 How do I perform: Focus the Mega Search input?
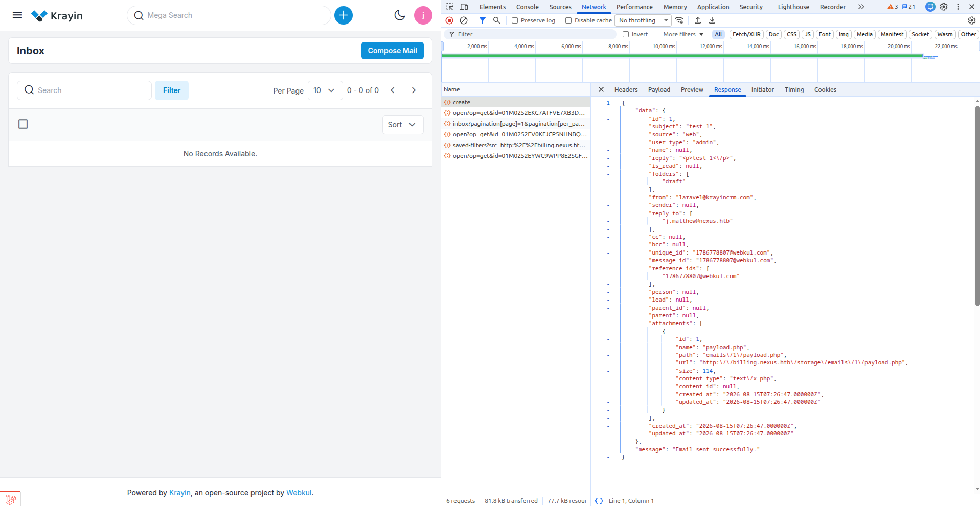229,15
